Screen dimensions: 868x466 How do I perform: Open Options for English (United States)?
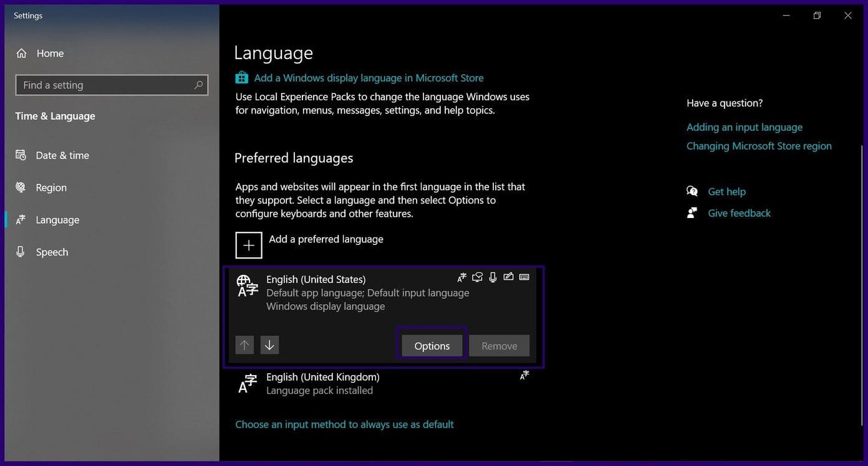point(432,346)
